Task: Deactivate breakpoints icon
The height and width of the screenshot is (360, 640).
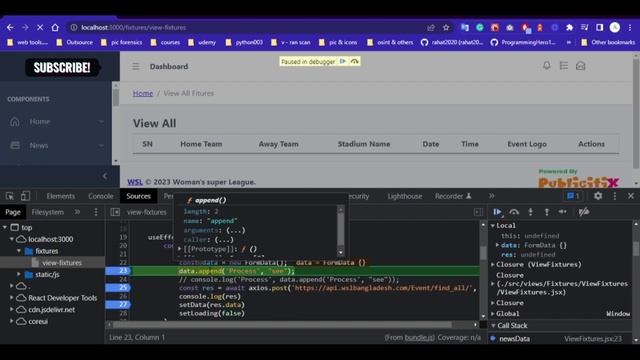Action: (x=584, y=211)
